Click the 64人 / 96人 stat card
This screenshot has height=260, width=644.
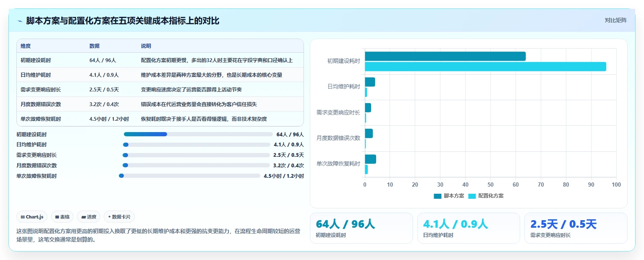tap(361, 228)
